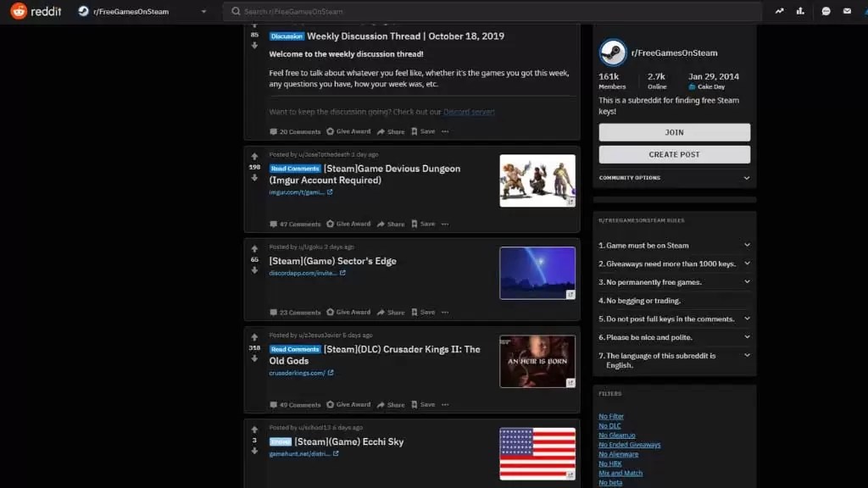Open 49 Comments on Crusader Kings post

(295, 404)
